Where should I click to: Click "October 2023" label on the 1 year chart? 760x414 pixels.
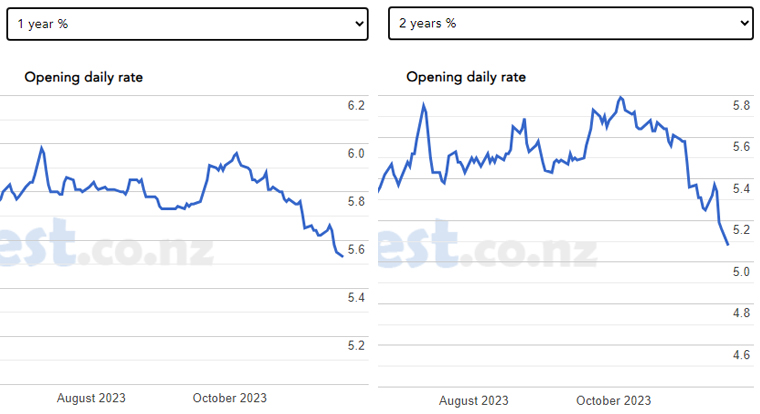click(x=230, y=398)
